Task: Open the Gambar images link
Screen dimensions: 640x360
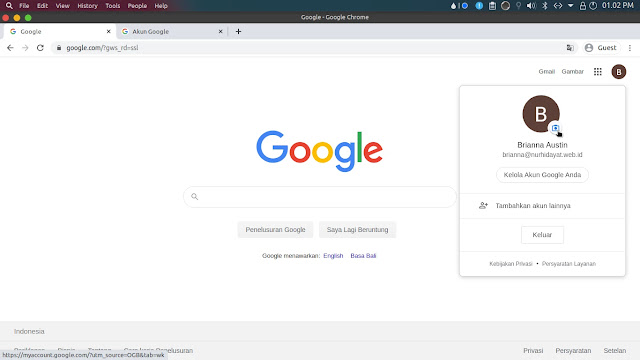Action: (x=572, y=71)
